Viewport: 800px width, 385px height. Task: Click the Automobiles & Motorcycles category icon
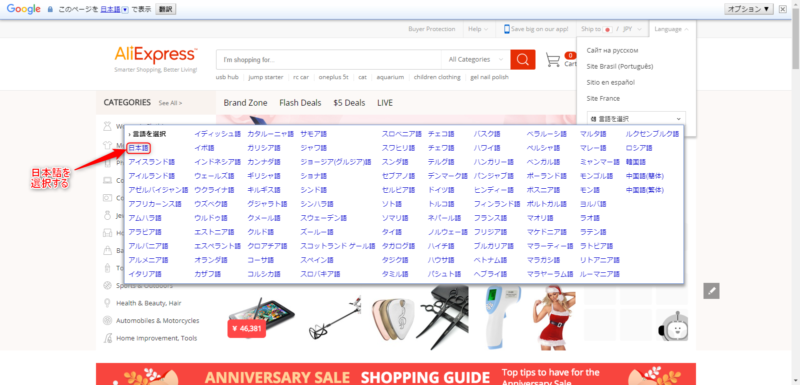(x=107, y=321)
